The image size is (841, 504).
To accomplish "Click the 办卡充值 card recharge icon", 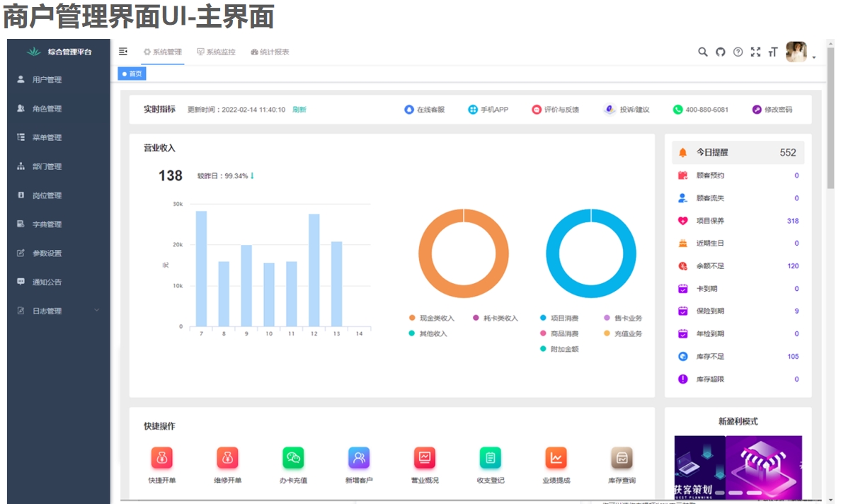I will coord(292,458).
